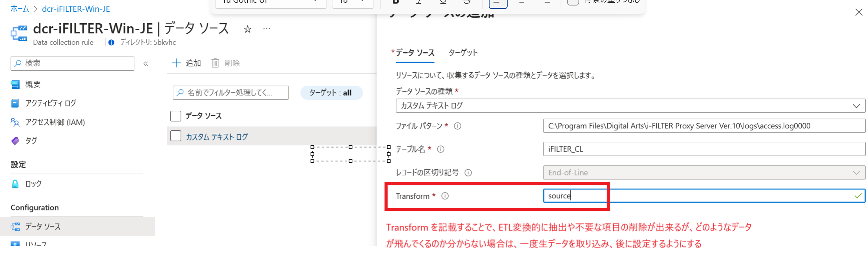Click the Transform field containing source
The height and width of the screenshot is (260, 868).
tap(704, 196)
